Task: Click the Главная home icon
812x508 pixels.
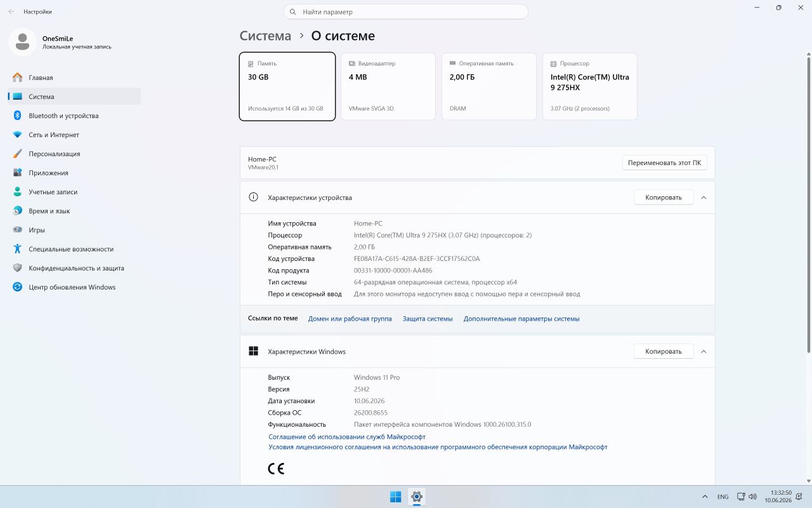Action: 17,77
